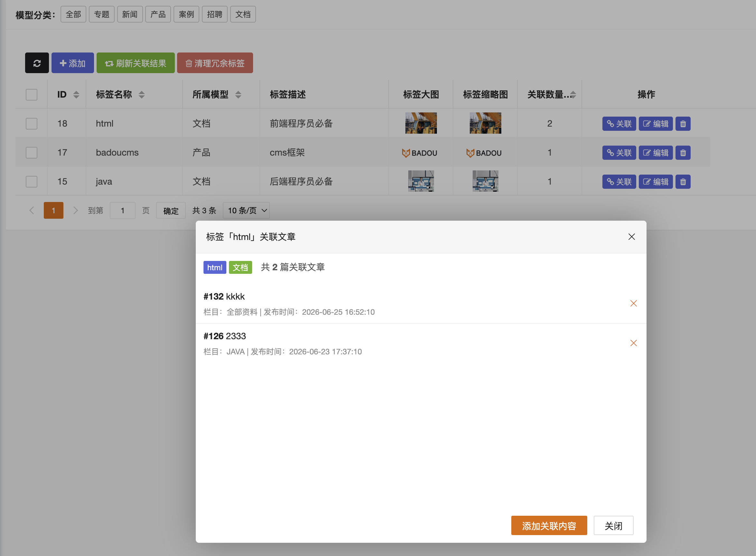Sort table by 标签名称 column

142,95
